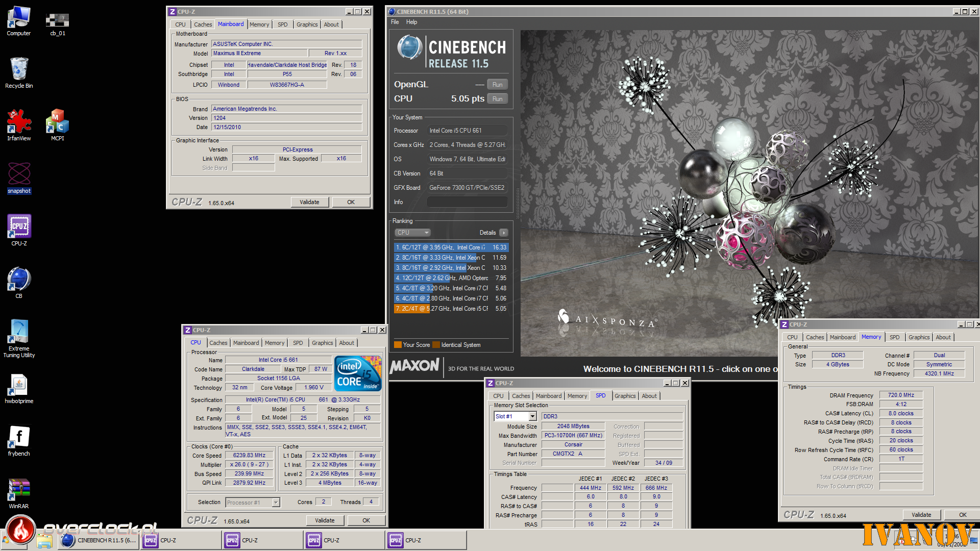Screen dimensions: 980x551
Task: Click Validate in the CPU tab CPU-Z window
Action: click(x=325, y=520)
